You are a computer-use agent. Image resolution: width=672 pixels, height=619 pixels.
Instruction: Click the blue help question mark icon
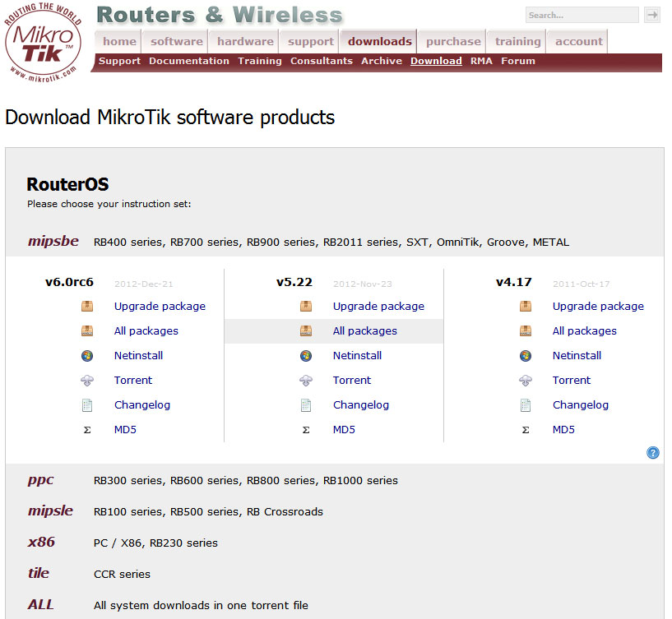tap(653, 453)
